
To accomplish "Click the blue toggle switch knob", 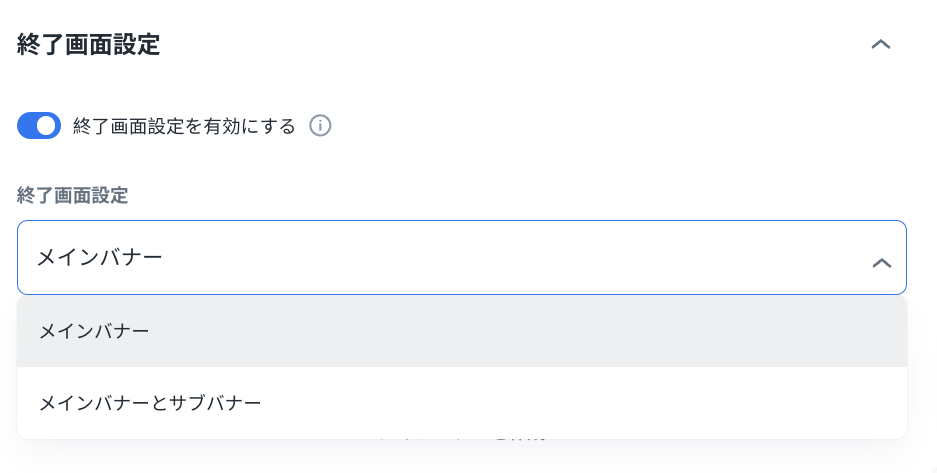I will (x=47, y=126).
